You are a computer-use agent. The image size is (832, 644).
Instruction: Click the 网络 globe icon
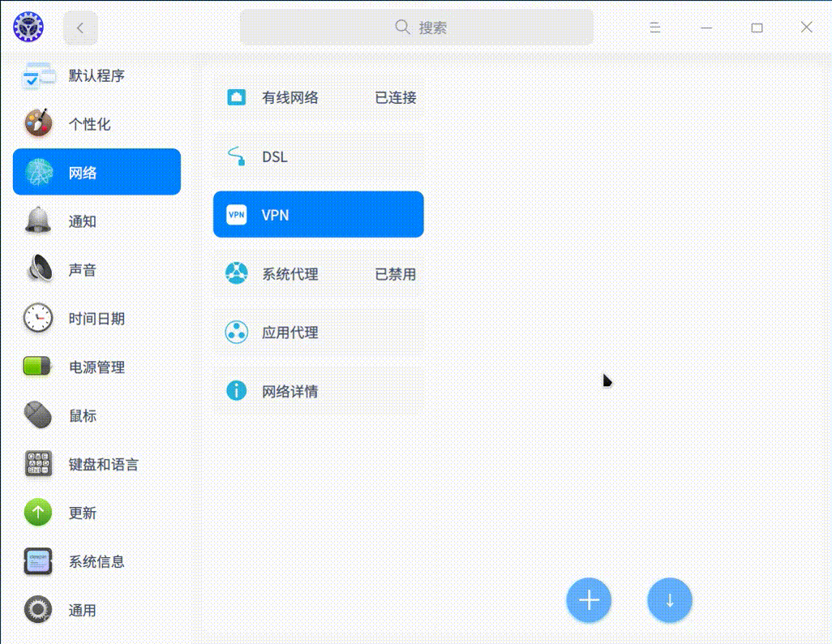[x=39, y=172]
